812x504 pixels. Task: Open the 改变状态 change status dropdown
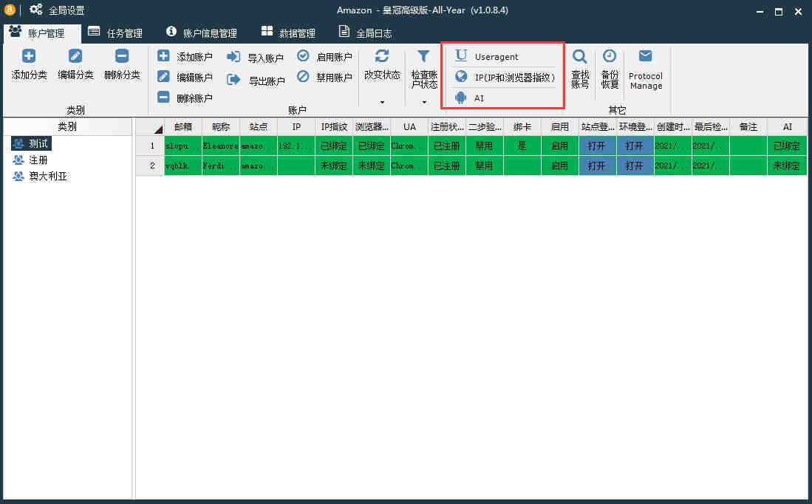382,77
